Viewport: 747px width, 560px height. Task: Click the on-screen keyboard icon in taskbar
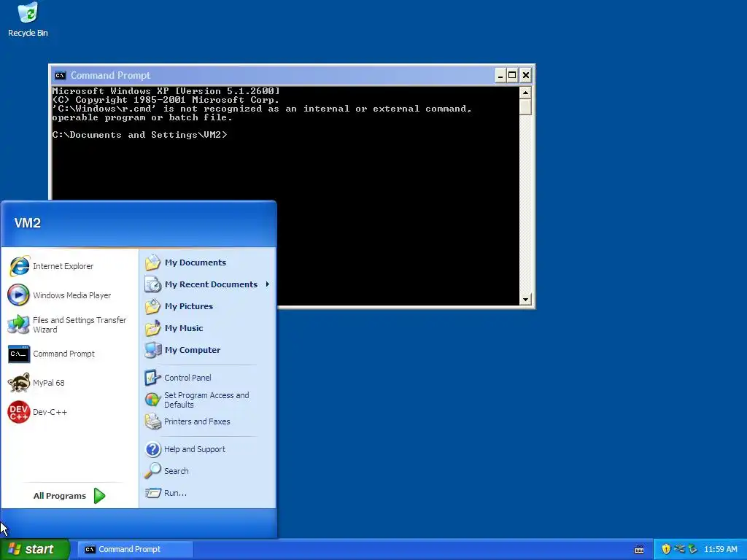tap(639, 550)
